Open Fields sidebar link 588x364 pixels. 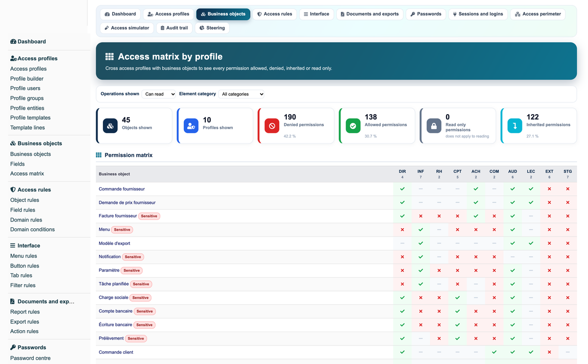(17, 164)
